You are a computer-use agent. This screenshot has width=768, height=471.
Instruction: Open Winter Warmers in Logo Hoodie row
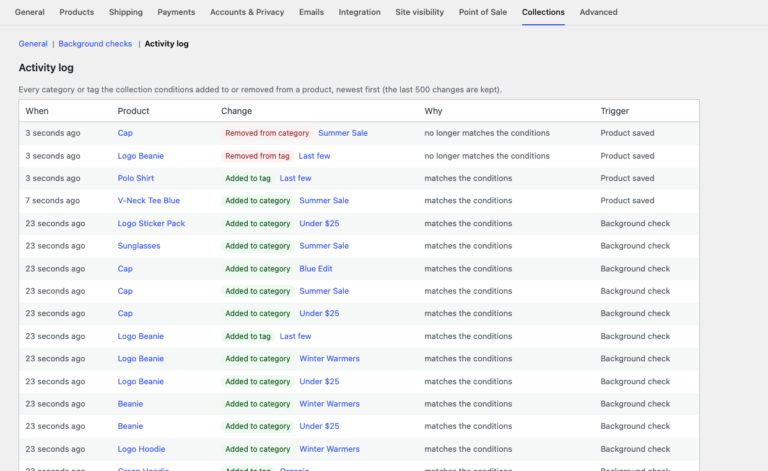point(329,449)
